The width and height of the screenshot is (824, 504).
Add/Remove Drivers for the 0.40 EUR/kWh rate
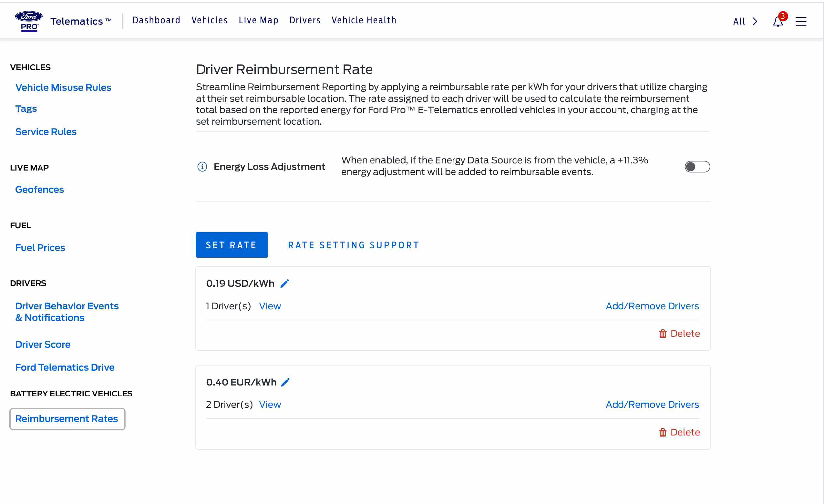(652, 404)
